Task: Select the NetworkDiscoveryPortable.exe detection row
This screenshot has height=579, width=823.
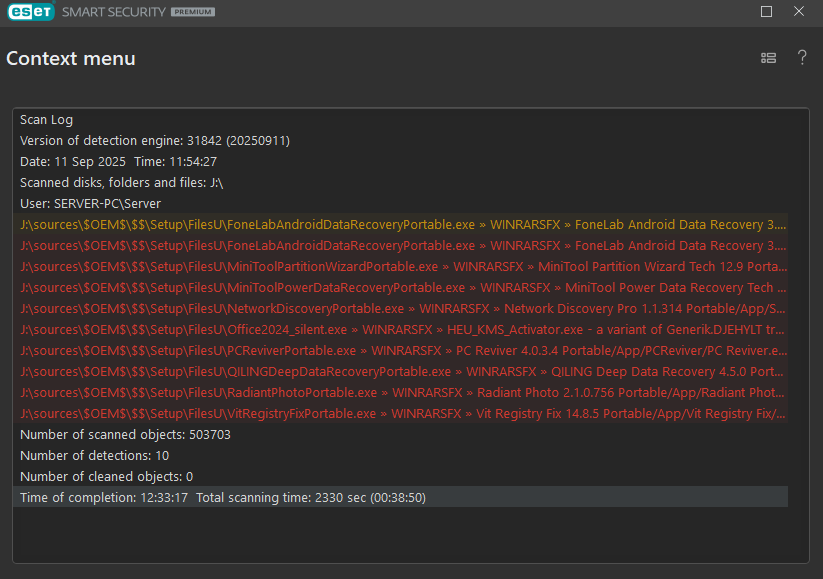Action: [400, 309]
